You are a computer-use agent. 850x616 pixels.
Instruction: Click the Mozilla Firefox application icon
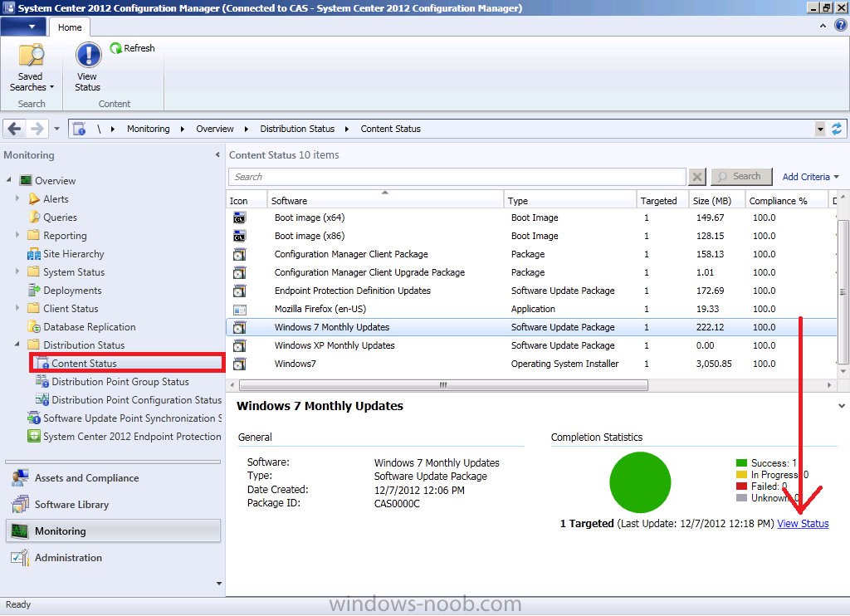(x=239, y=309)
